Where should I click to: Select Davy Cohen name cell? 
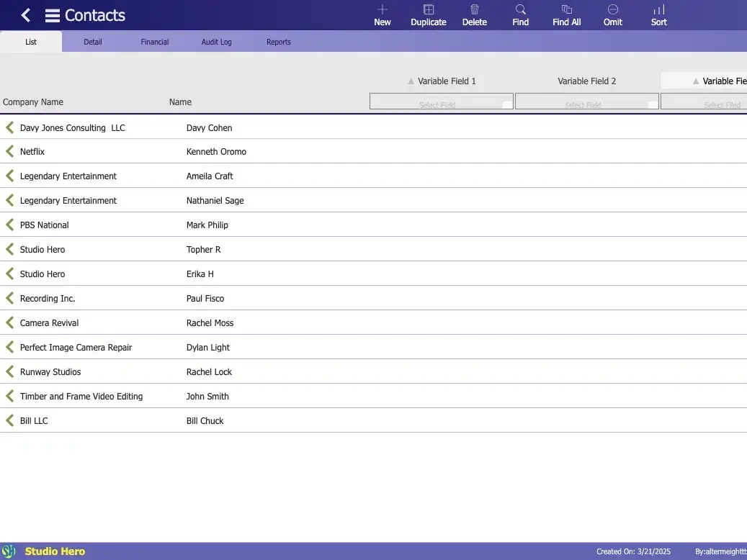point(209,127)
